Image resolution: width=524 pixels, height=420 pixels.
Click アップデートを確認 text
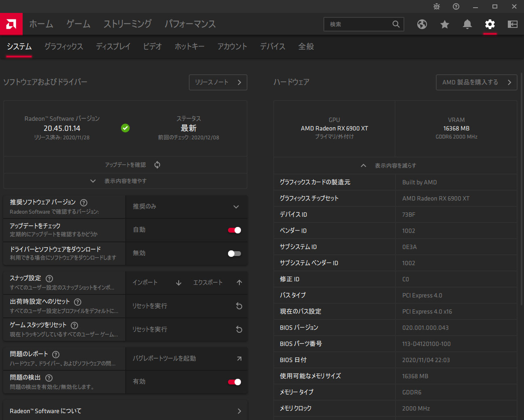point(125,165)
